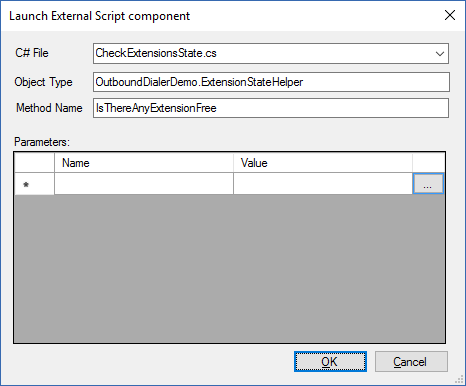Close the Launch External Script dialog
Screen dimensions: 466x386
tap(450, 15)
